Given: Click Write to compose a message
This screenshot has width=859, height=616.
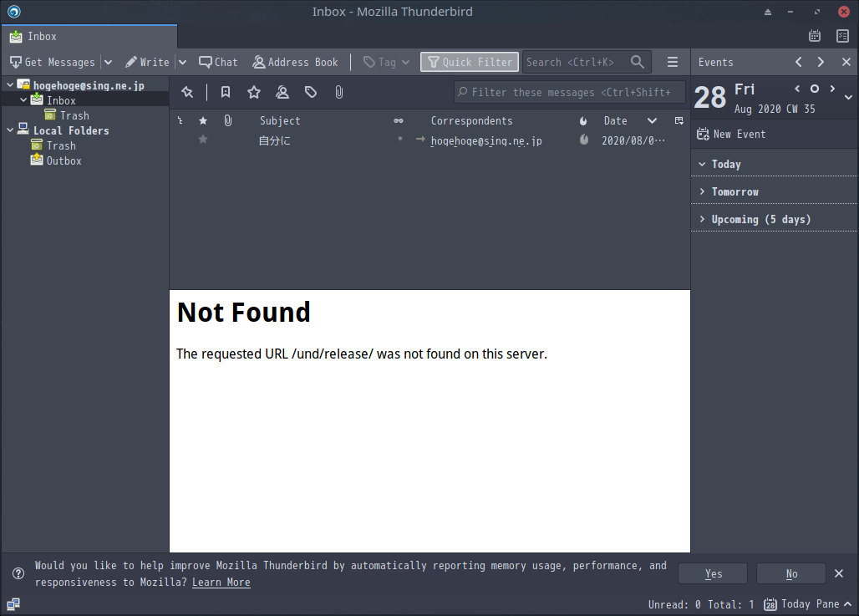Looking at the screenshot, I should (x=147, y=62).
